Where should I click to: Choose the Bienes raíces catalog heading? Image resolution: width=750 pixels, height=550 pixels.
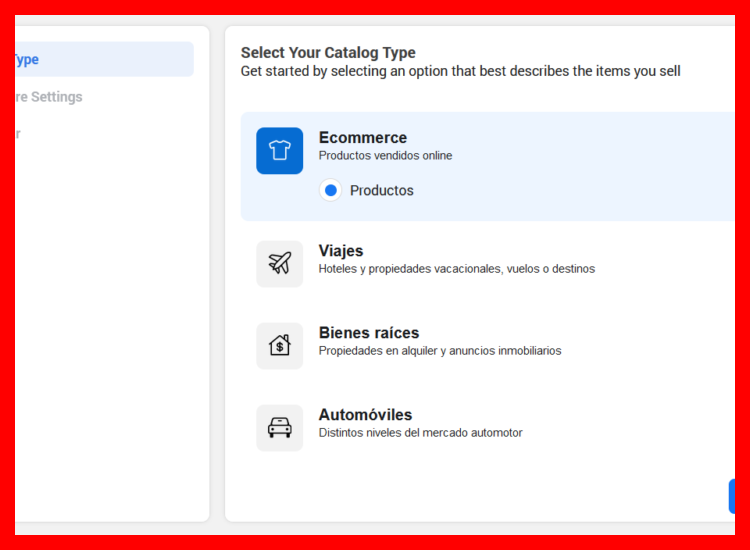pyautogui.click(x=369, y=333)
